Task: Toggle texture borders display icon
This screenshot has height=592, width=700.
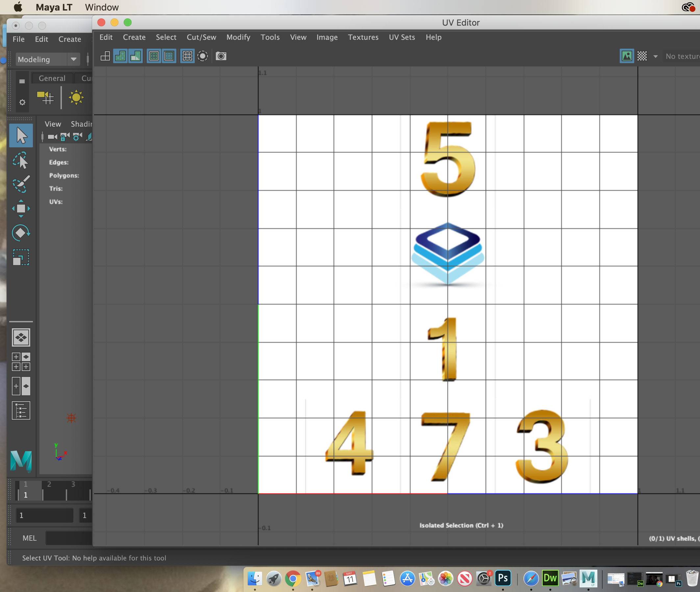Action: click(x=154, y=56)
